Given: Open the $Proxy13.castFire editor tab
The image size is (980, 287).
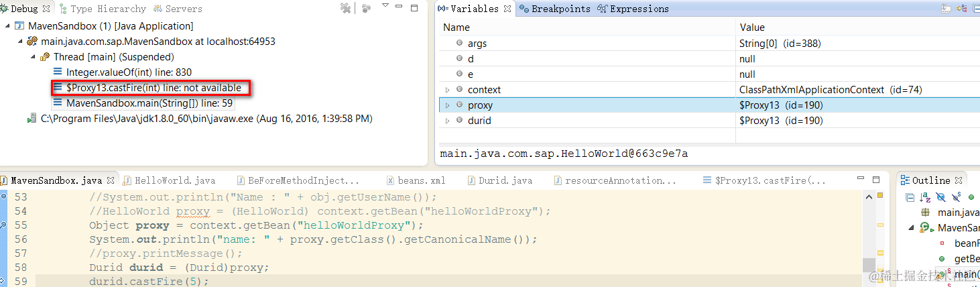Looking at the screenshot, I should point(765,180).
